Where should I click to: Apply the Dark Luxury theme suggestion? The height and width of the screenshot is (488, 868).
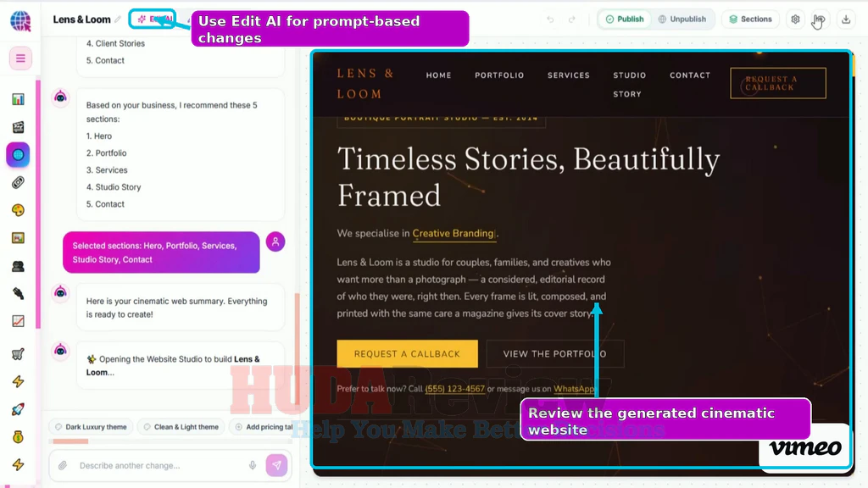[x=92, y=427]
